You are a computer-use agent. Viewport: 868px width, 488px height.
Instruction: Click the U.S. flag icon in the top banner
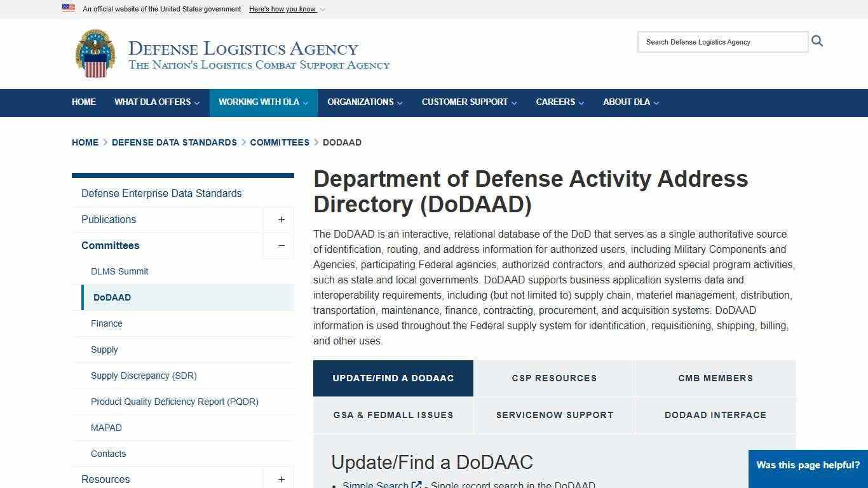click(x=68, y=8)
